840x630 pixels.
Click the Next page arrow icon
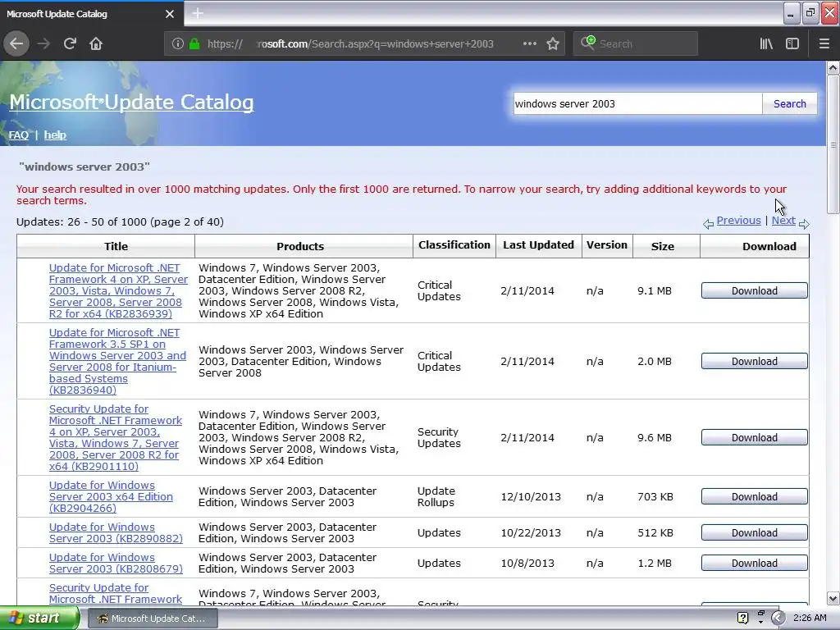point(804,224)
